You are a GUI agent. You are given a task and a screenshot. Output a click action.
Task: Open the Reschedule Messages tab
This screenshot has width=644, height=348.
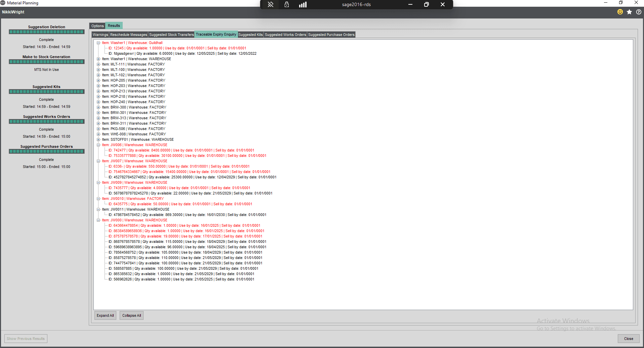tap(129, 35)
